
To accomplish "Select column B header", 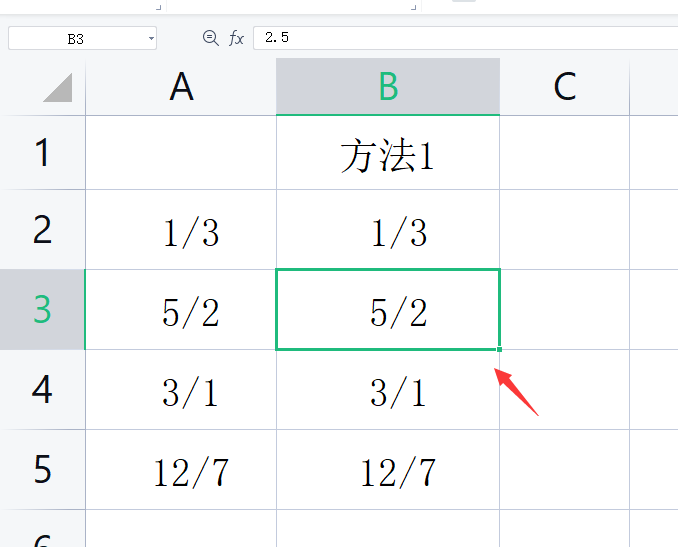I will tap(388, 88).
